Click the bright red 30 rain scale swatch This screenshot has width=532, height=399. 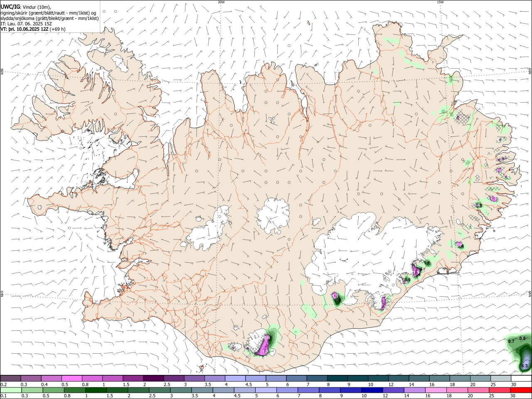click(x=521, y=390)
